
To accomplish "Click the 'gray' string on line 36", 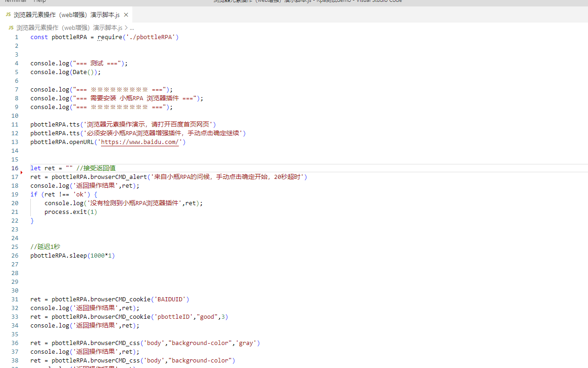I will [x=246, y=343].
